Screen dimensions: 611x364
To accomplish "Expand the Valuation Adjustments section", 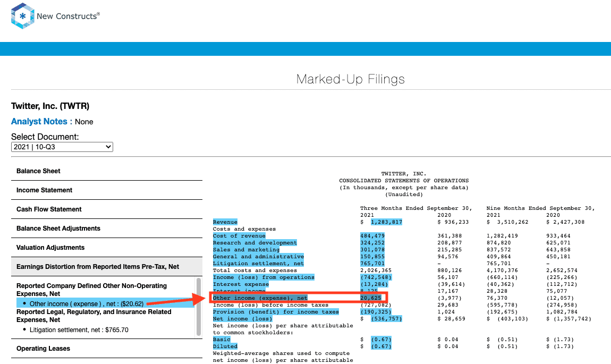I will (107, 248).
